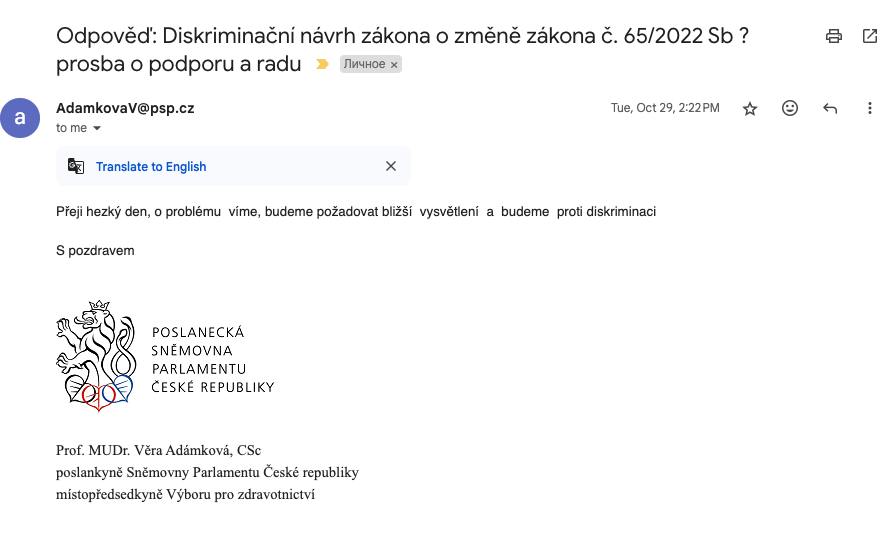Image resolution: width=892 pixels, height=539 pixels.
Task: Click the Google Translate icon in banner
Action: point(76,166)
